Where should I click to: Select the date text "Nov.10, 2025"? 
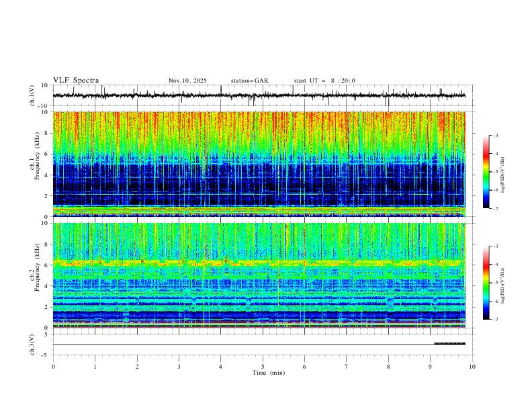[187, 81]
